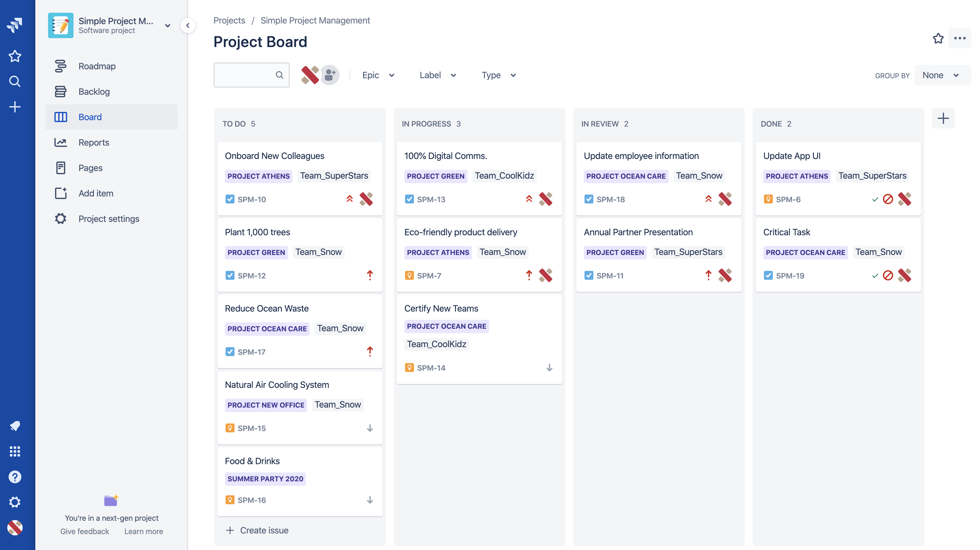The width and height of the screenshot is (980, 550).
Task: Click the SPM-19 task type checkbox icon
Action: (768, 276)
